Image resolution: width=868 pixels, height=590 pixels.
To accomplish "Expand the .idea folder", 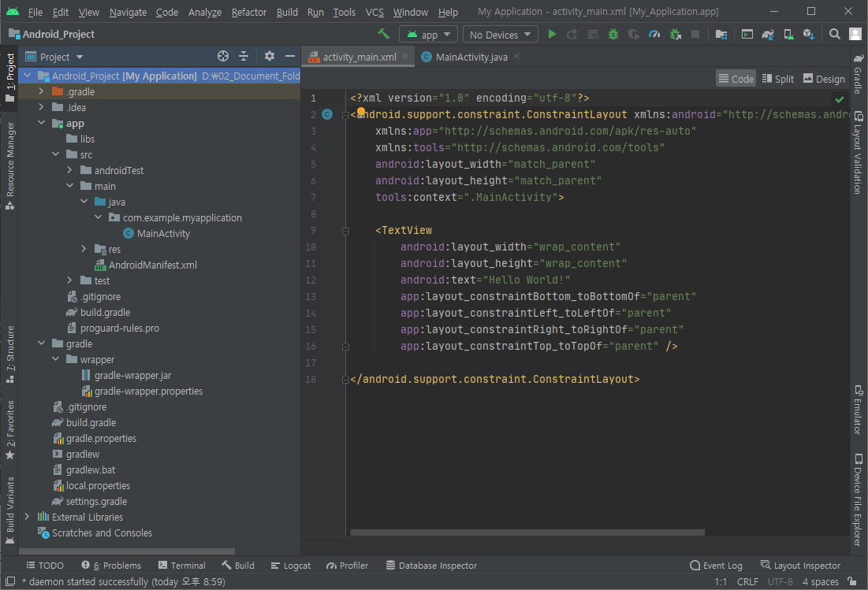I will (41, 106).
